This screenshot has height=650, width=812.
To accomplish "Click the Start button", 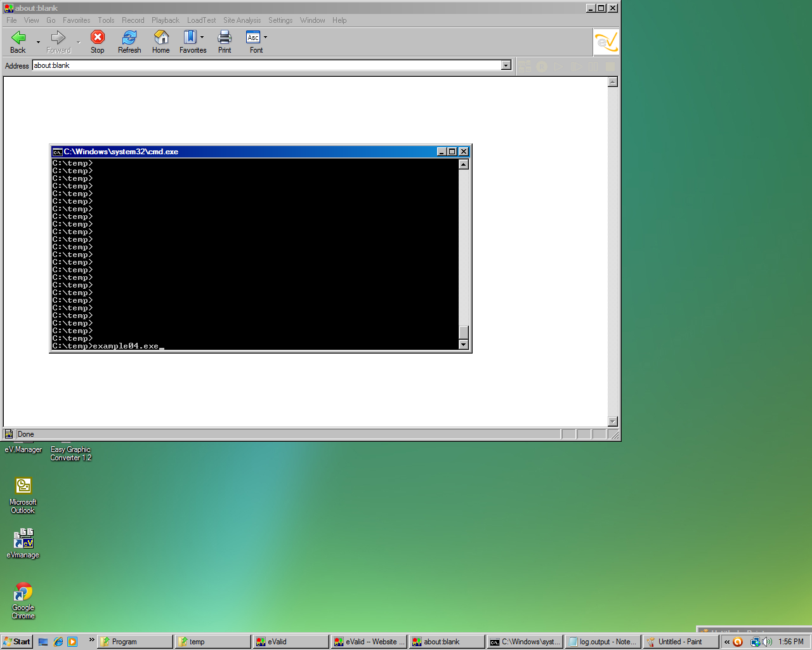I will tap(16, 641).
